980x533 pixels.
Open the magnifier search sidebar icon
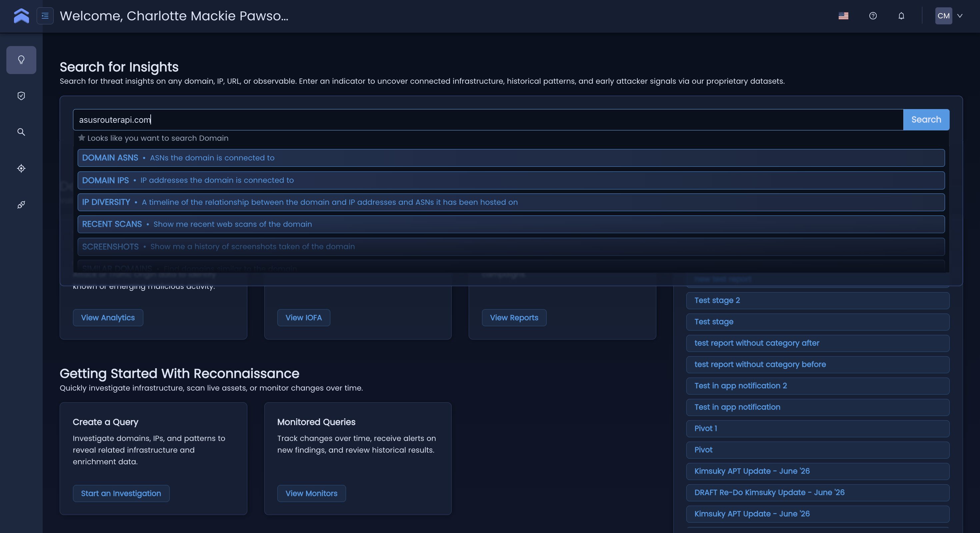coord(21,132)
